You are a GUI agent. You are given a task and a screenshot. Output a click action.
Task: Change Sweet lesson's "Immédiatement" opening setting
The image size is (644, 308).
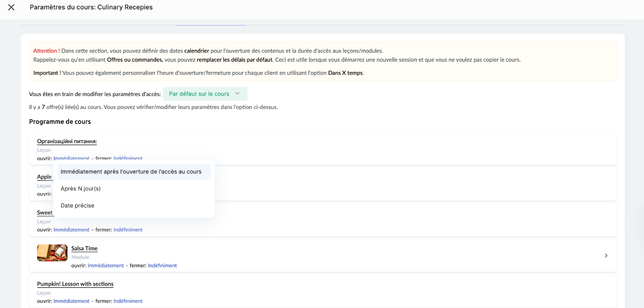(71, 230)
